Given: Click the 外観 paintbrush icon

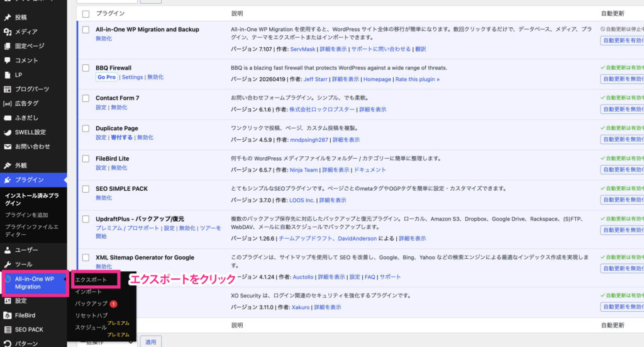Looking at the screenshot, I should pyautogui.click(x=8, y=165).
